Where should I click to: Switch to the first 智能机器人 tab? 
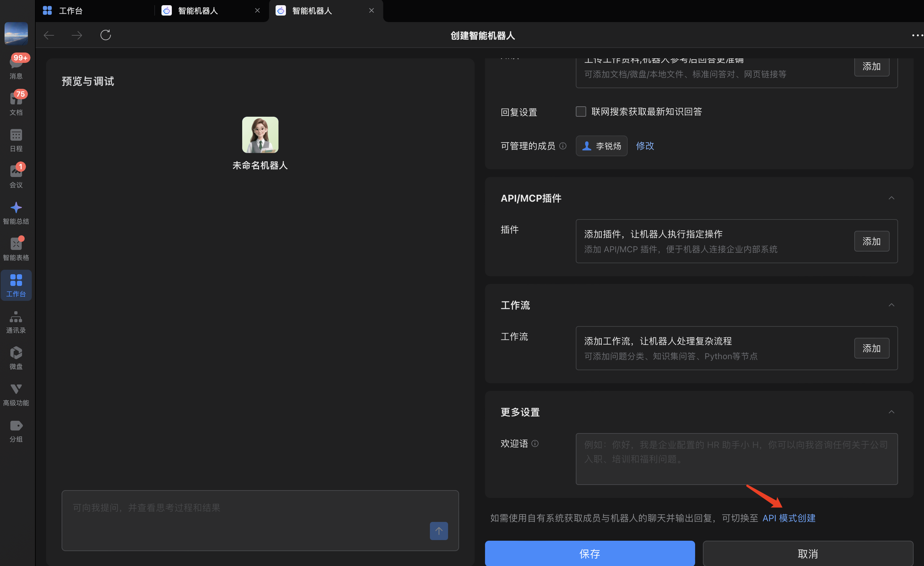(x=198, y=11)
